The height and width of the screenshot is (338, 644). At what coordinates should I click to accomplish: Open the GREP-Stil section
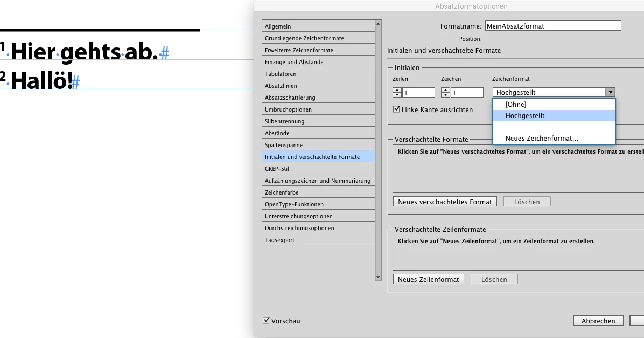[x=318, y=169]
